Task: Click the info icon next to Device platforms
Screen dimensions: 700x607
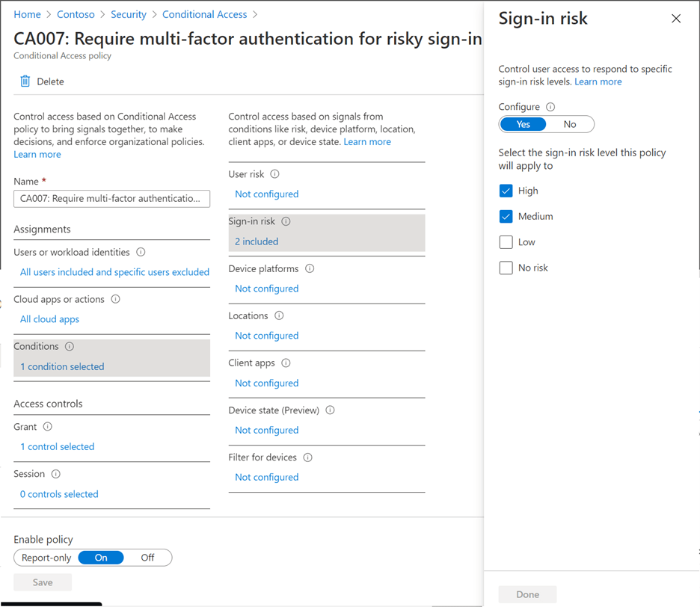Action: pos(310,268)
